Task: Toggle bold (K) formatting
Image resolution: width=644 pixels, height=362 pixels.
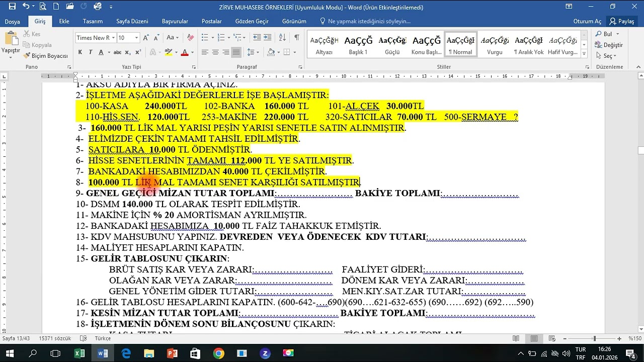Action: [x=80, y=52]
